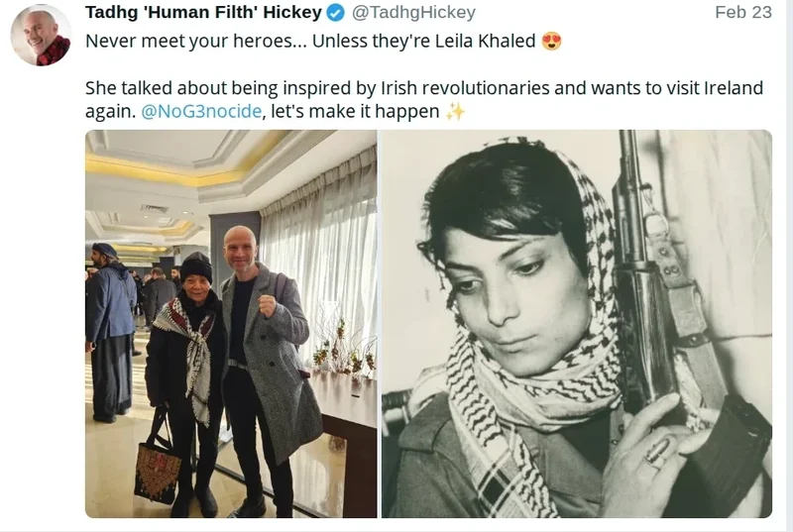Follow the @NoG3nocide mention link
Viewport: 793px width, 532px height.
click(x=201, y=111)
